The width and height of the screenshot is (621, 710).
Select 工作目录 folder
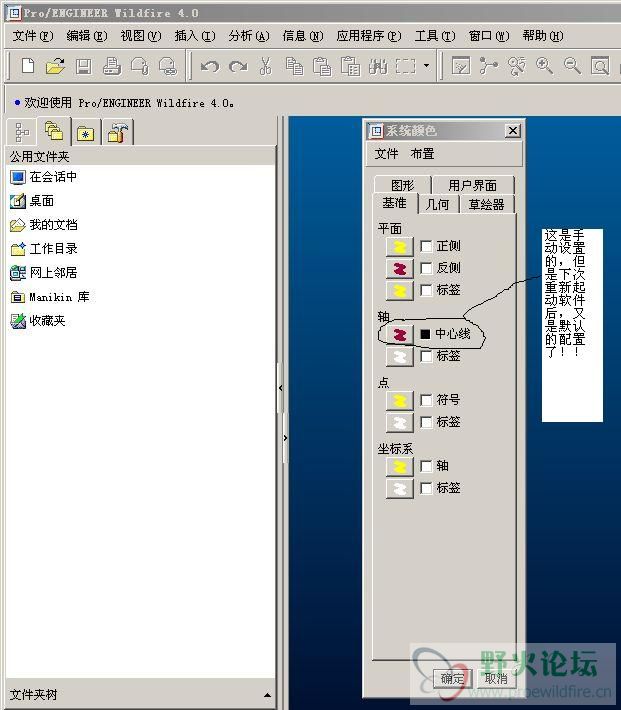(x=43, y=249)
